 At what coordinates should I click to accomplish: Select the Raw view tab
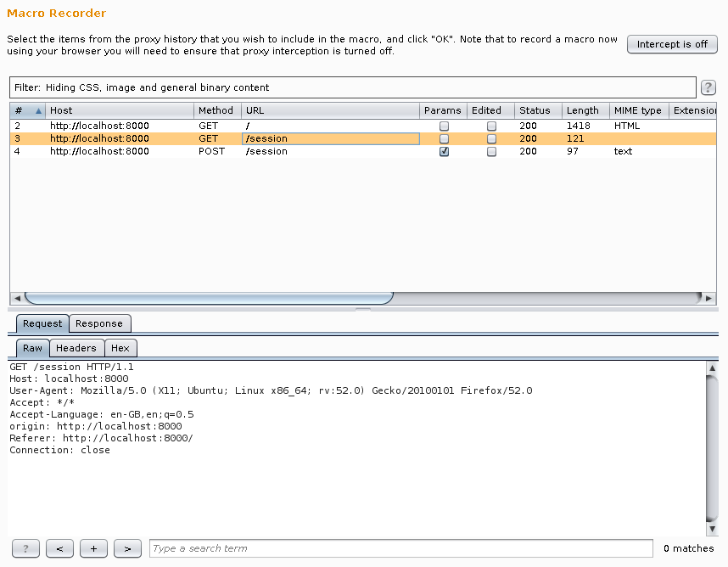[32, 348]
